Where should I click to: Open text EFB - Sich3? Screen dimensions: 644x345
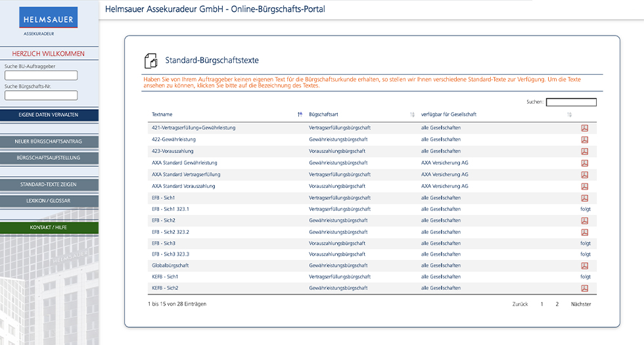click(x=164, y=243)
